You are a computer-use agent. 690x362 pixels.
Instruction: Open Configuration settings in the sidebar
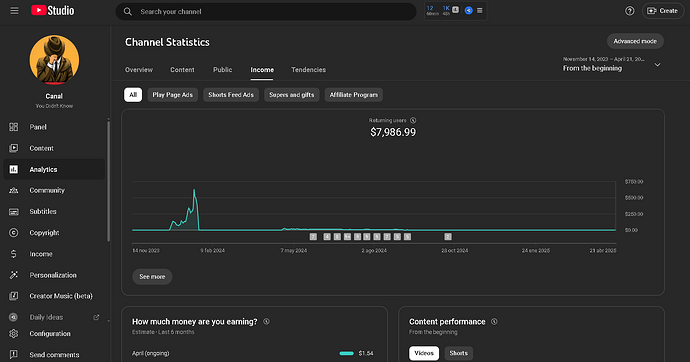[x=54, y=333]
